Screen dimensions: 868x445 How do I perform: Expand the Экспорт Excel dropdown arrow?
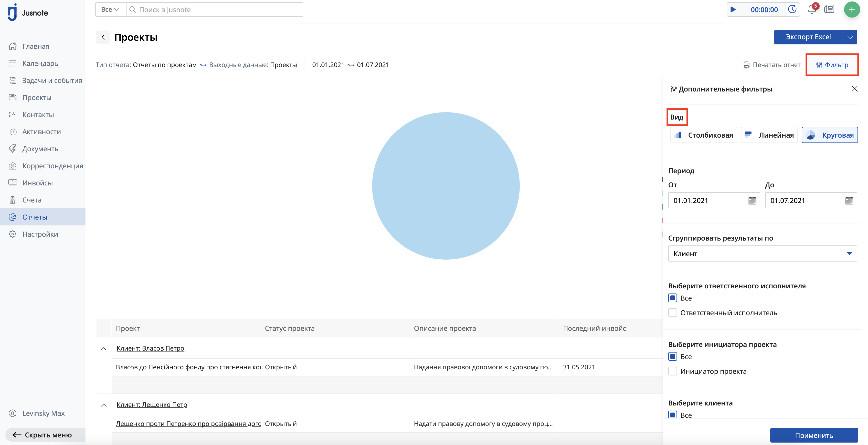[x=850, y=37]
